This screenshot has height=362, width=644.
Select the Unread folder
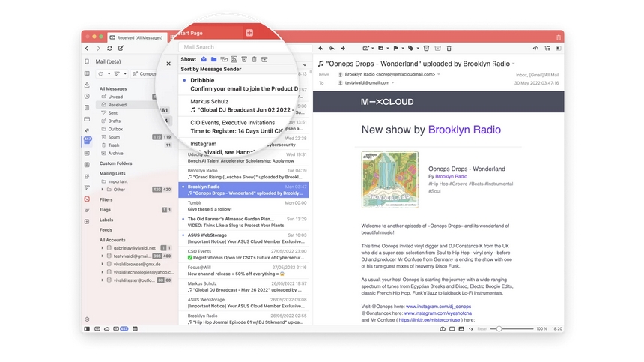pos(115,97)
